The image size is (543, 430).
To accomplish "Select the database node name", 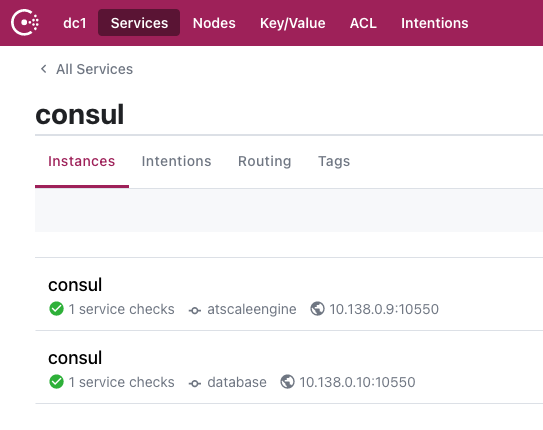I will click(237, 382).
